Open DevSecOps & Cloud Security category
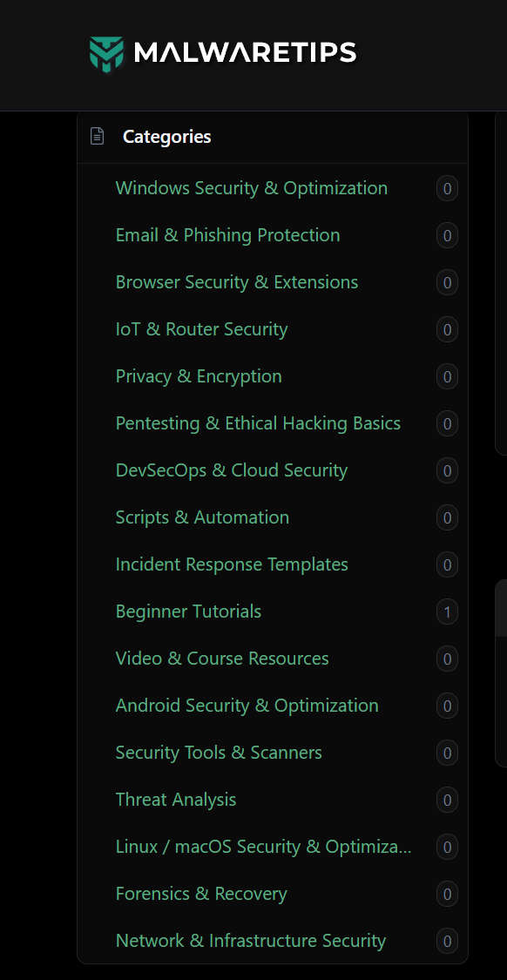The image size is (507, 980). pyautogui.click(x=232, y=470)
